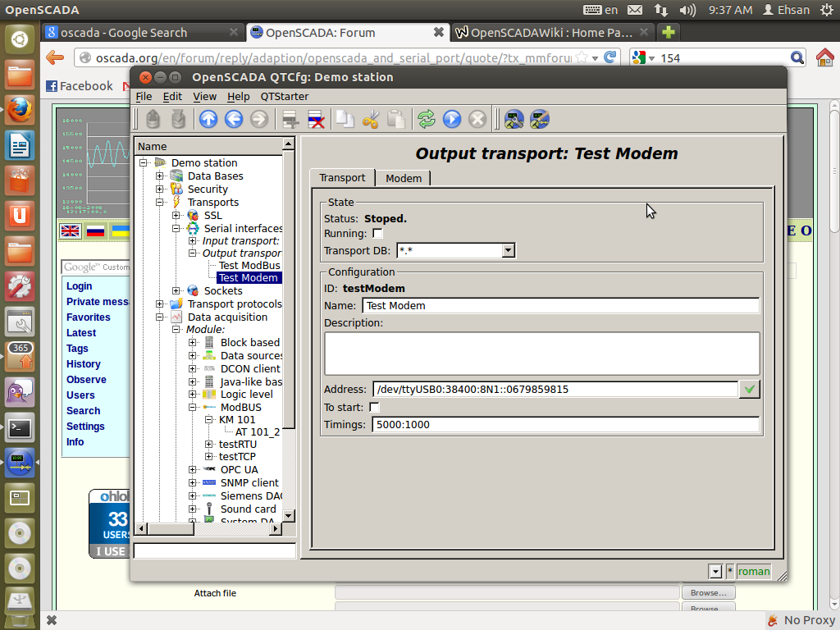Click the blue Start/Play toolbar icon
The image size is (840, 630).
tap(452, 120)
